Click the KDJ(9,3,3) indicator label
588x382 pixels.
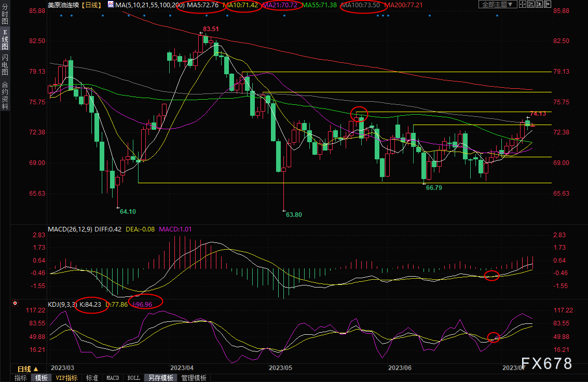point(62,304)
